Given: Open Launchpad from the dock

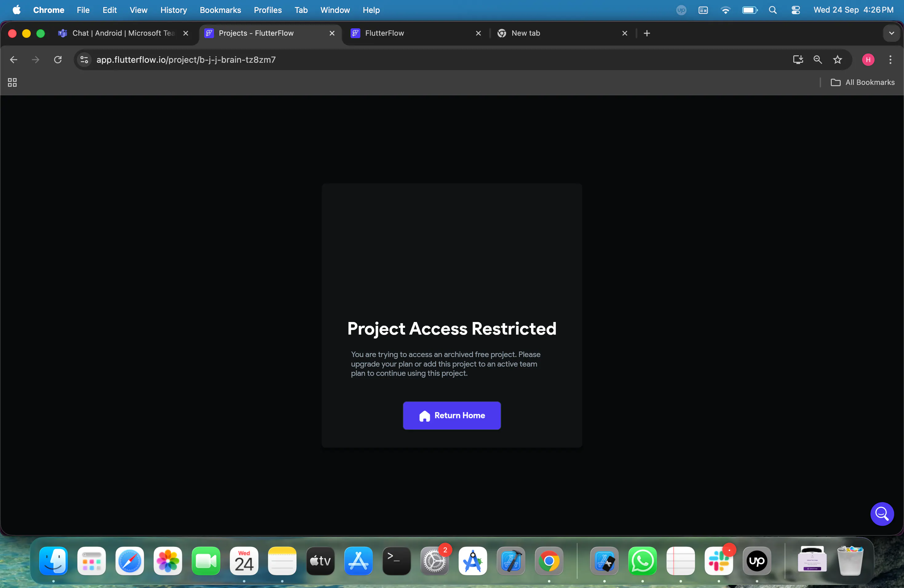Looking at the screenshot, I should point(92,561).
